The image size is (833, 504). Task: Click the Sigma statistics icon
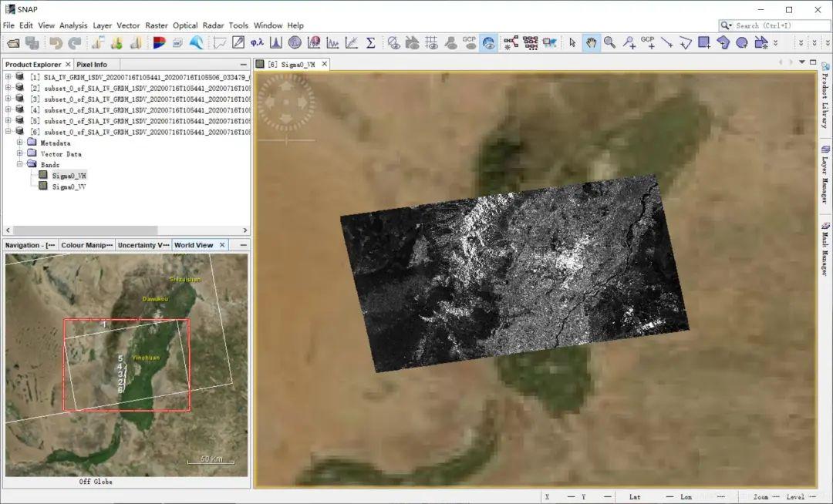coord(370,43)
